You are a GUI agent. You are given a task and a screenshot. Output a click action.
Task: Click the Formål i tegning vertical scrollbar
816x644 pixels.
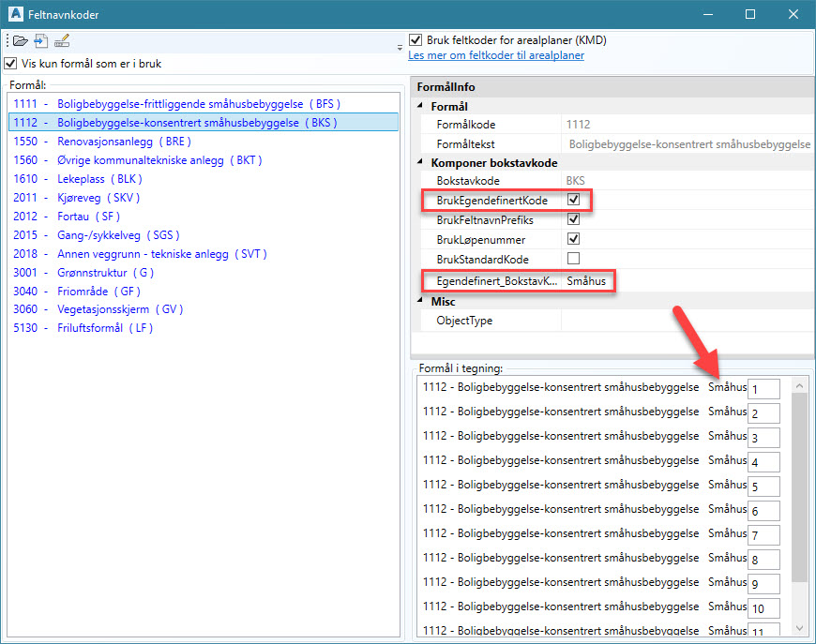coord(799,487)
